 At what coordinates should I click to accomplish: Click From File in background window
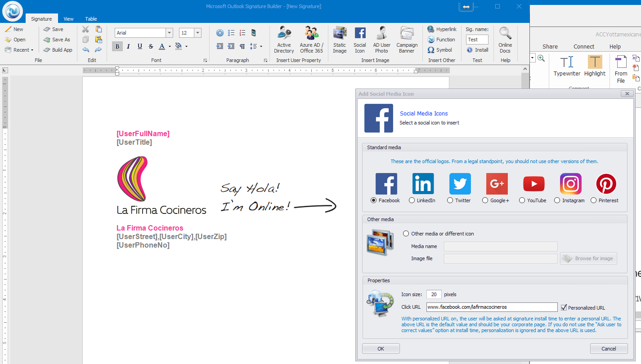621,70
